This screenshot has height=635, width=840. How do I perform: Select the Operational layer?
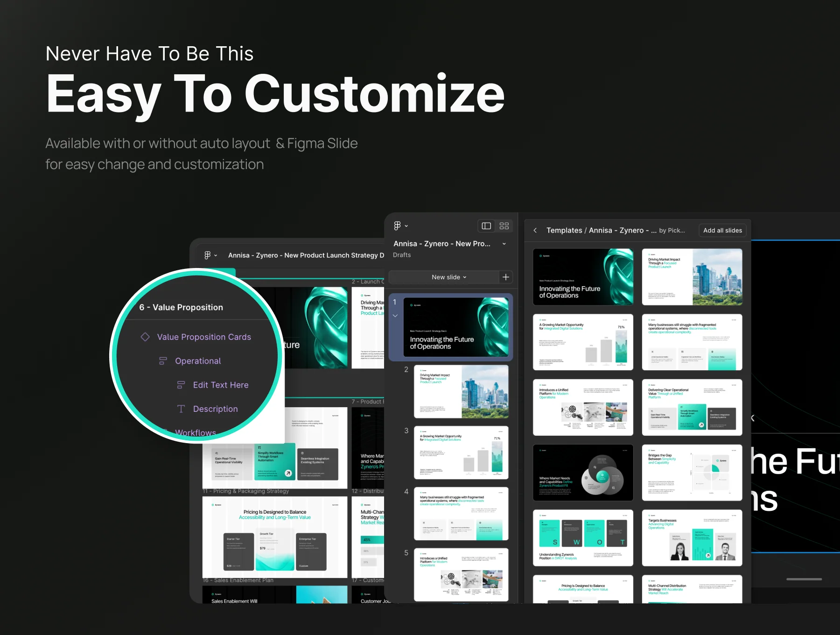click(198, 361)
